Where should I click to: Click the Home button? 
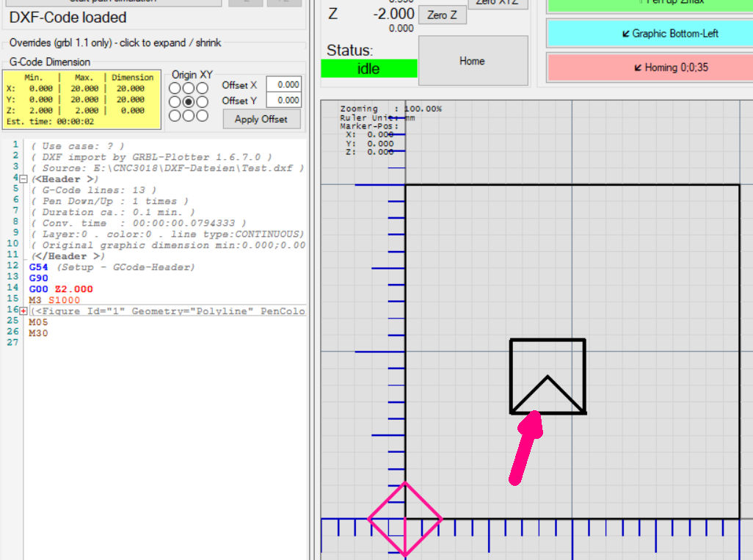pos(473,61)
